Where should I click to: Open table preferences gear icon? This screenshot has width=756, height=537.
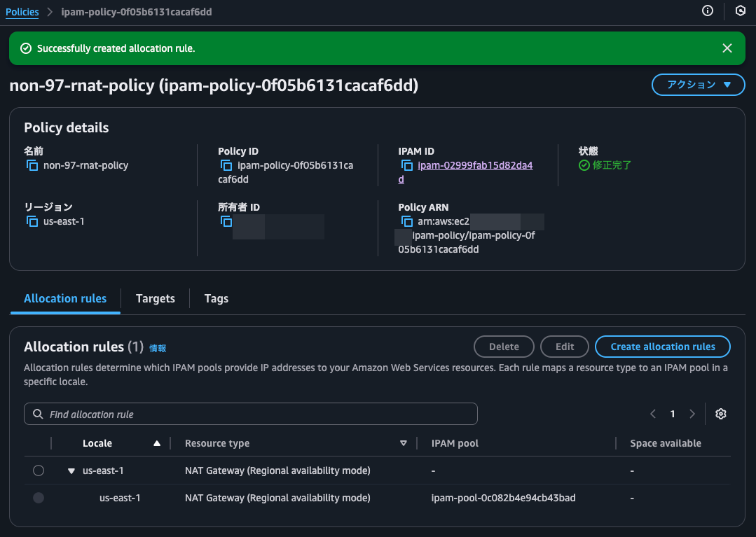click(720, 414)
